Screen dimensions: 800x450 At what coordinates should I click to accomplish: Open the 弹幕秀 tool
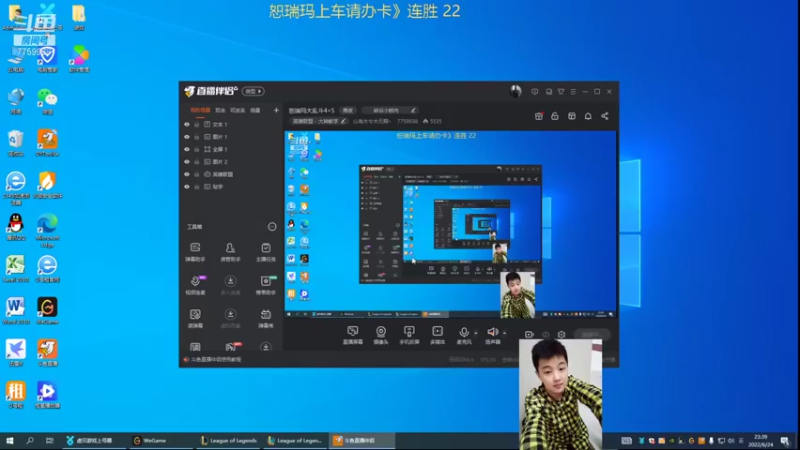click(x=265, y=318)
